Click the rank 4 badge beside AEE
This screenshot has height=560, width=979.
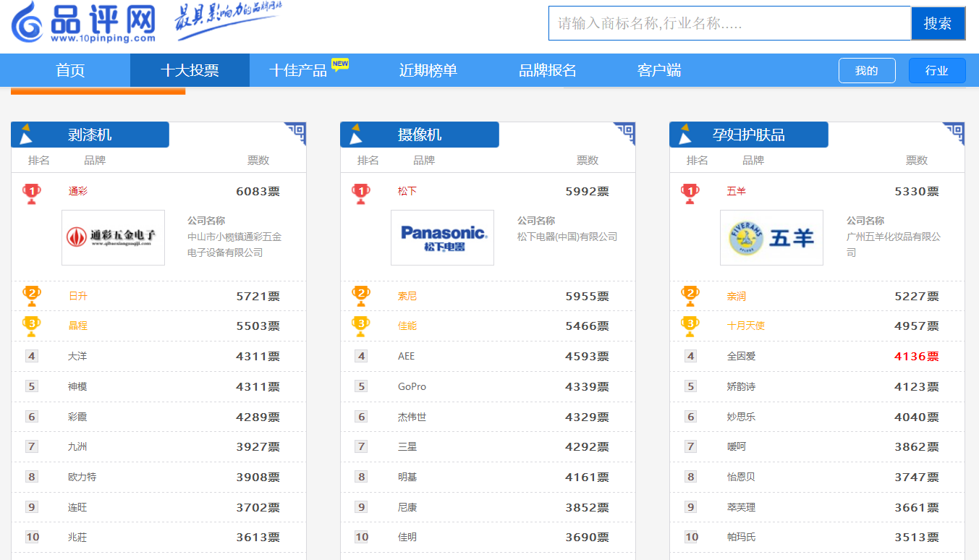(x=361, y=356)
